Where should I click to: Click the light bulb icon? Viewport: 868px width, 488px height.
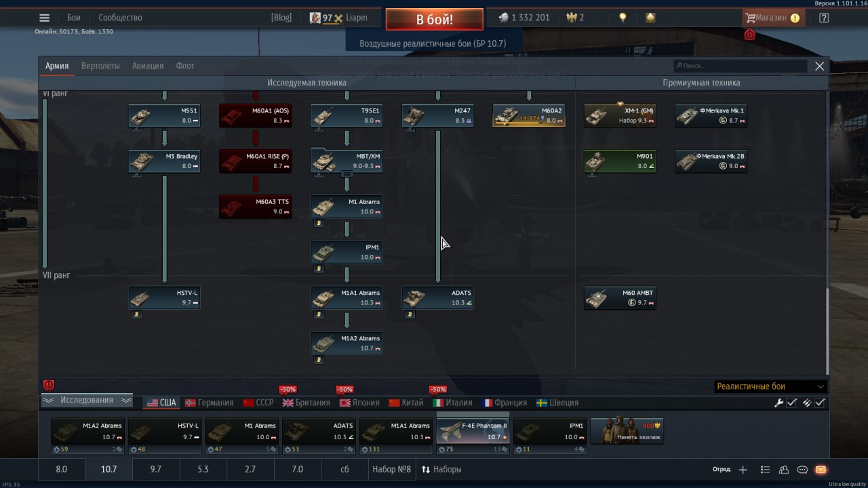pos(622,18)
